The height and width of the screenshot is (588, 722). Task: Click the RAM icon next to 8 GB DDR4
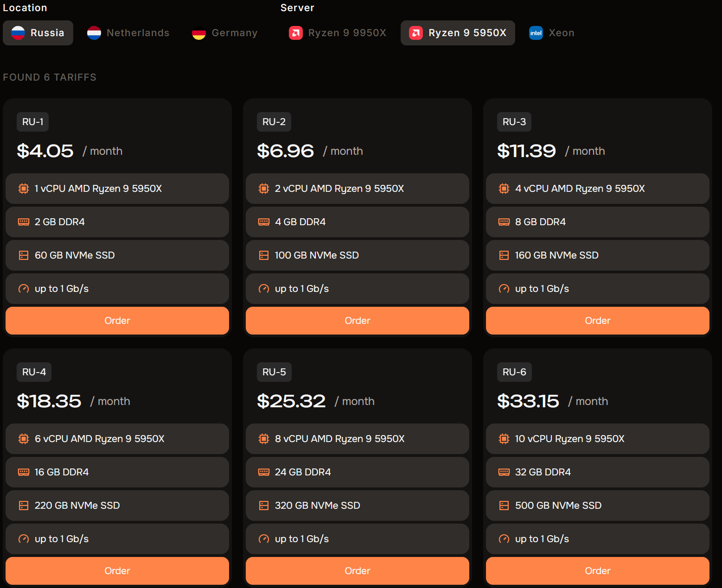(504, 222)
